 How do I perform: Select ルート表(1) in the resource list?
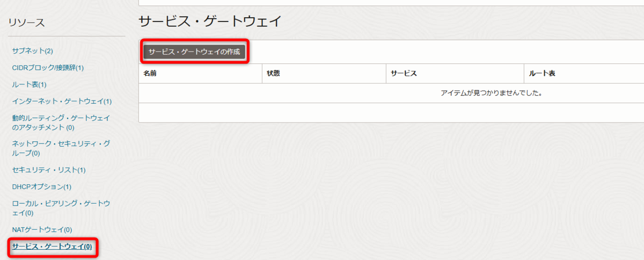30,84
